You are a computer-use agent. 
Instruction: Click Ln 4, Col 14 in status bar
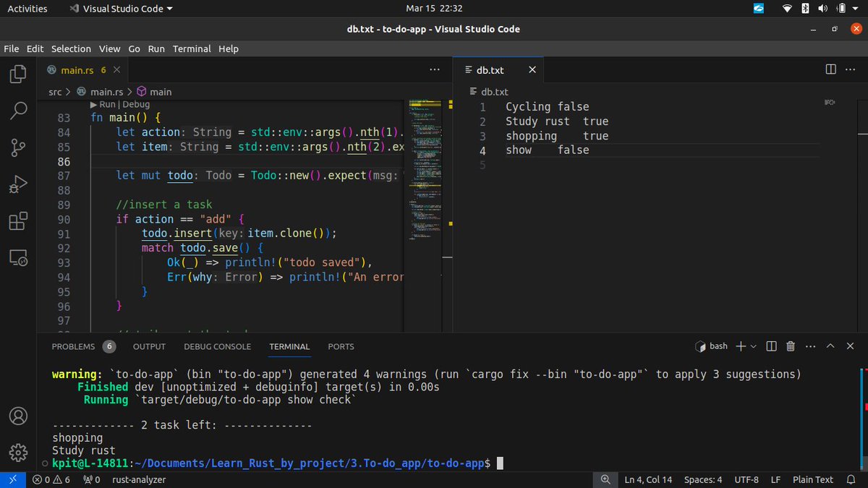649,479
